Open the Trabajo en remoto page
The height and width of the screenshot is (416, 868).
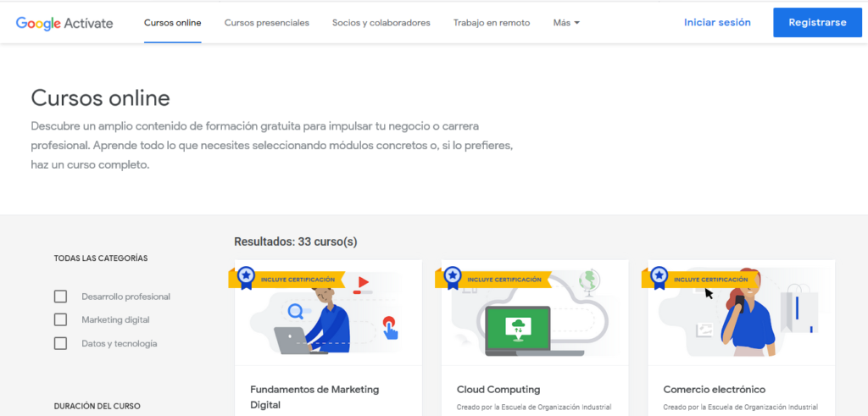pyautogui.click(x=492, y=23)
